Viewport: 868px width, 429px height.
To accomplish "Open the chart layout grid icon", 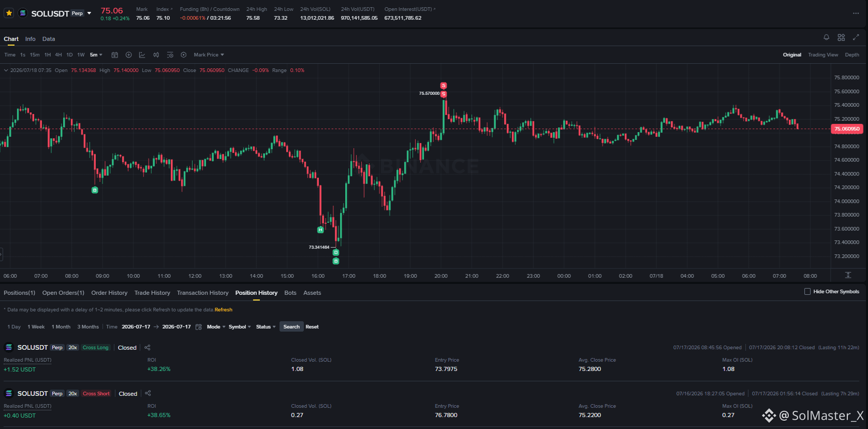I will (x=841, y=37).
